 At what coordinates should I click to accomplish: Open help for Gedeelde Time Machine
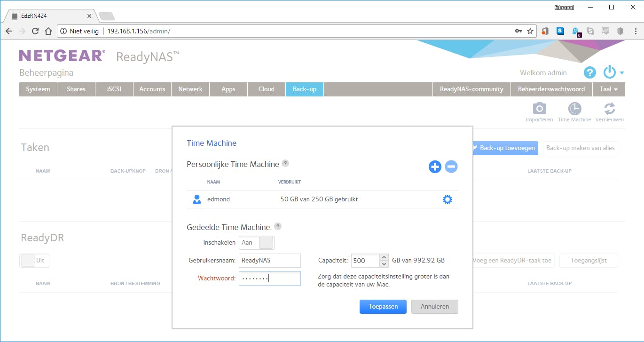point(278,226)
